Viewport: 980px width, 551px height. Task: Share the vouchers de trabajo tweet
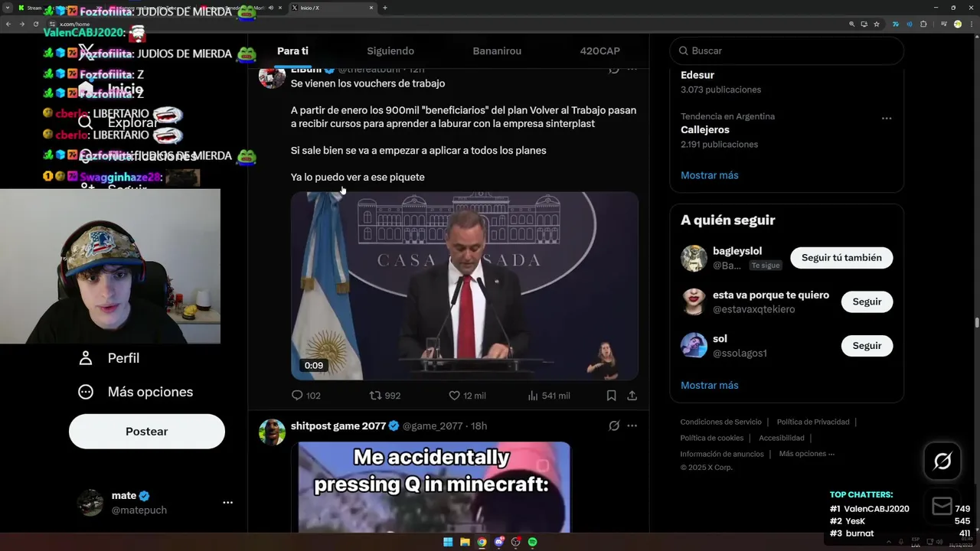click(x=632, y=396)
